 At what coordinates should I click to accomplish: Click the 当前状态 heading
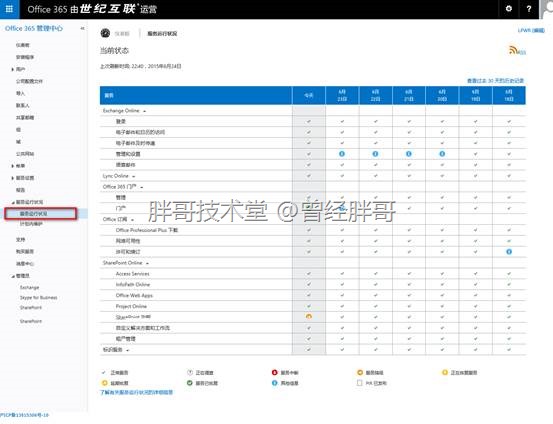[x=114, y=50]
